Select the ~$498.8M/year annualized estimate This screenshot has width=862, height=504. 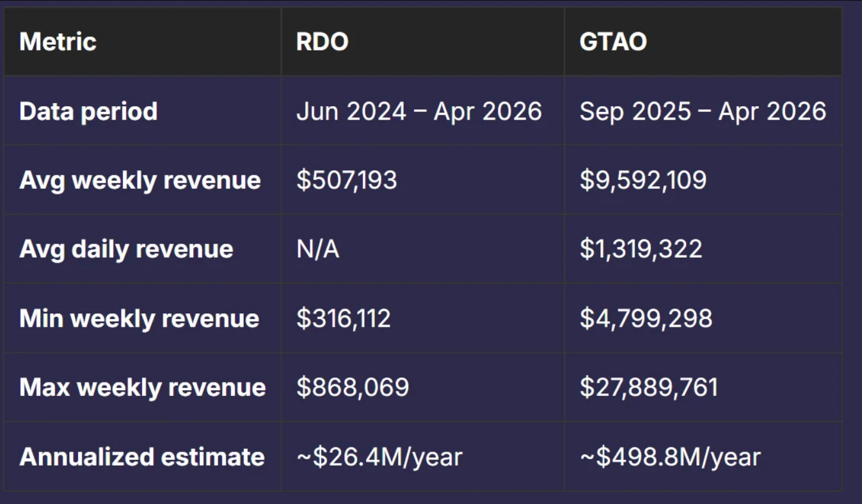pos(669,457)
